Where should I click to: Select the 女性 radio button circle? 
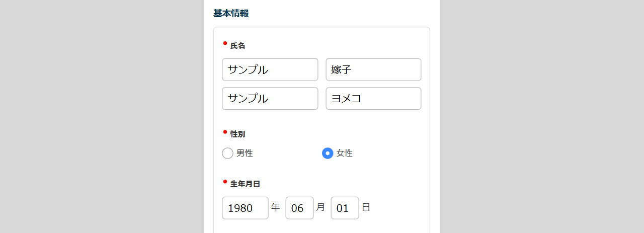click(x=328, y=153)
